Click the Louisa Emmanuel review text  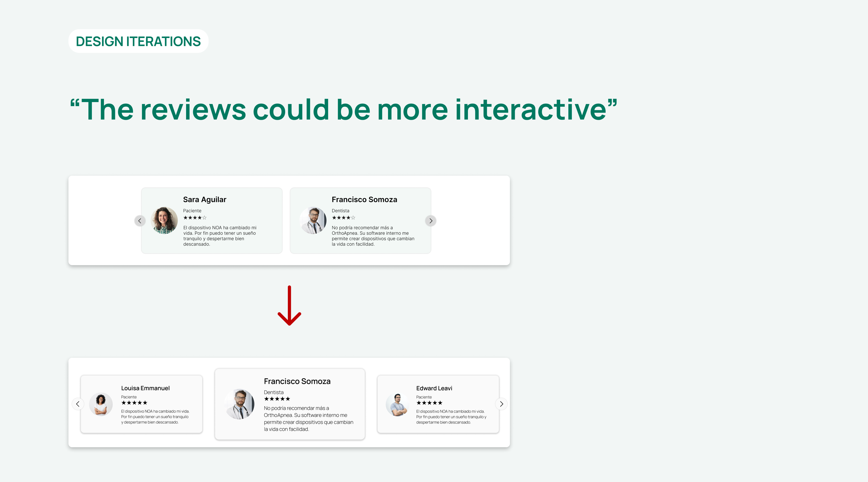click(155, 417)
